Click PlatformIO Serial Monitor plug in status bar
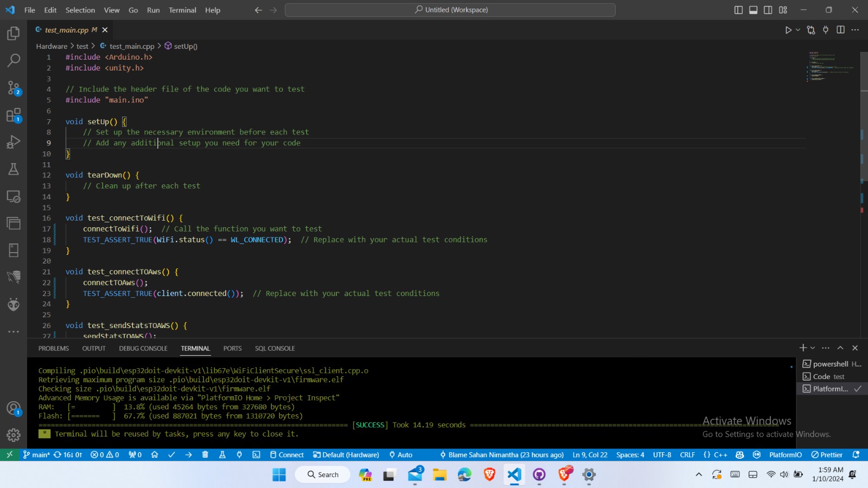The height and width of the screenshot is (488, 868). 239,455
